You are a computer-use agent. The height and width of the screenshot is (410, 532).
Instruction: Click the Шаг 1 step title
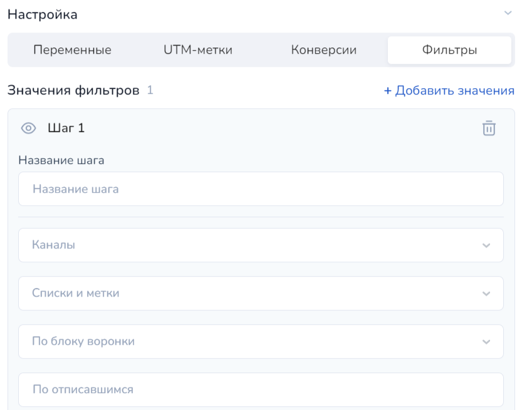pos(66,128)
